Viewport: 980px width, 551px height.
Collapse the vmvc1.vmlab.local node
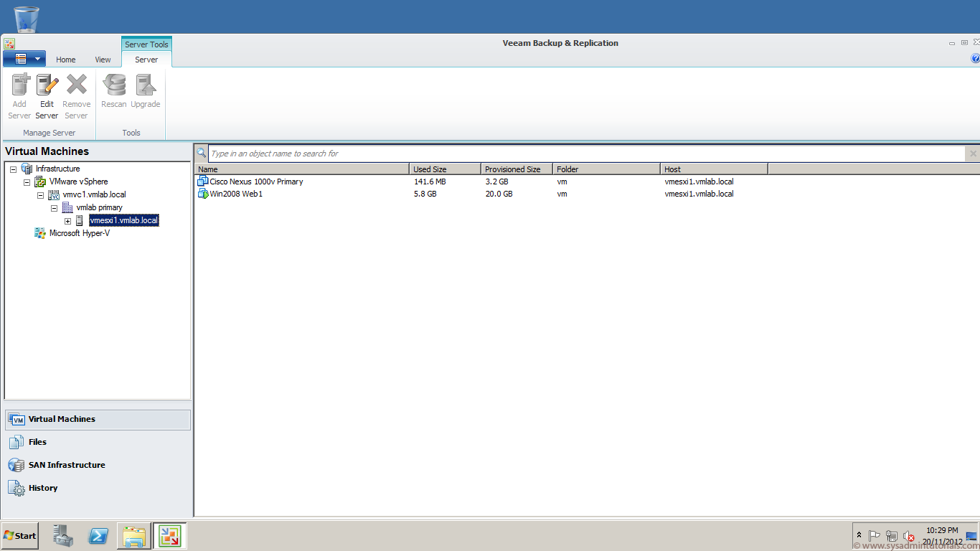[40, 194]
